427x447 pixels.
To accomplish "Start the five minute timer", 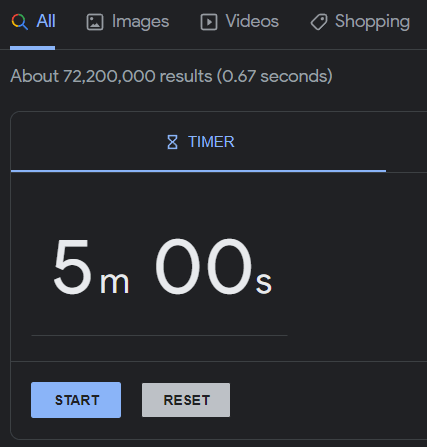I will [x=76, y=400].
